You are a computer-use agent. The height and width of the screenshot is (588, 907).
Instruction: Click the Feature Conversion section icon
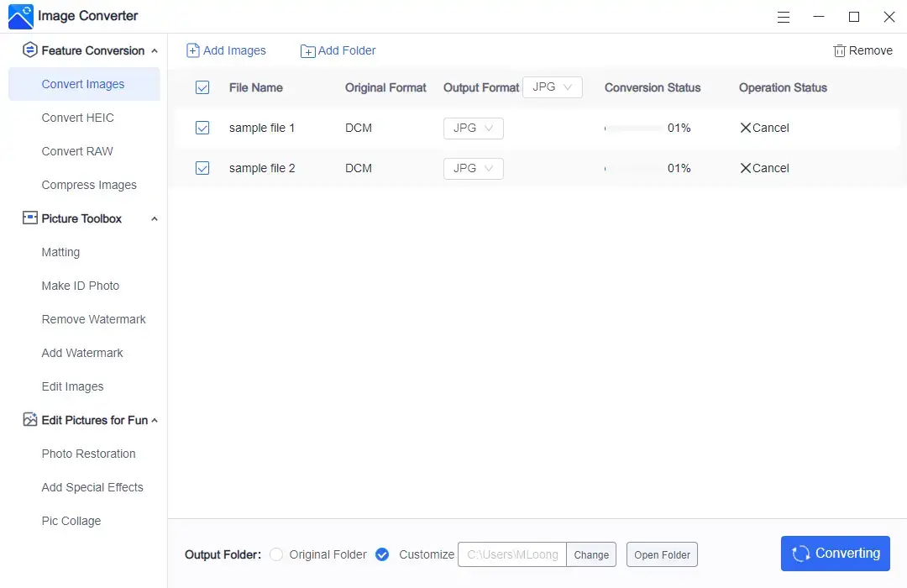coord(30,50)
